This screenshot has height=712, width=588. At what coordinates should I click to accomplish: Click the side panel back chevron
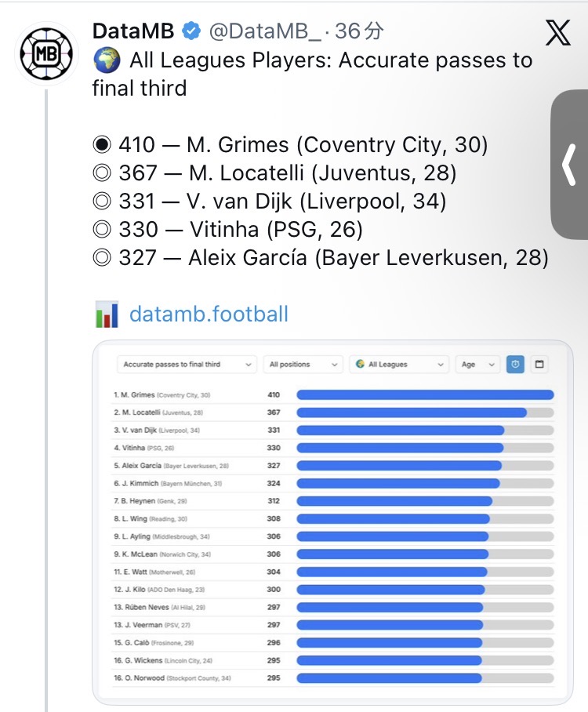click(x=570, y=167)
